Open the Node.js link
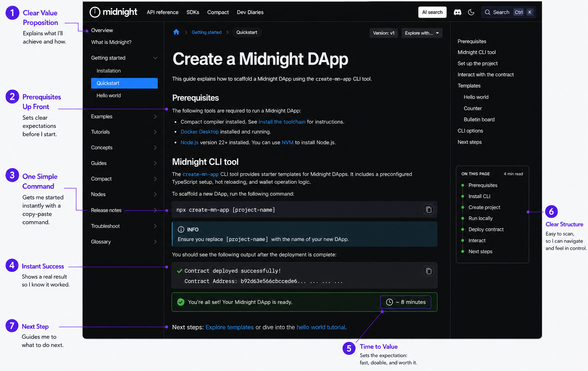The width and height of the screenshot is (588, 371). [x=189, y=142]
